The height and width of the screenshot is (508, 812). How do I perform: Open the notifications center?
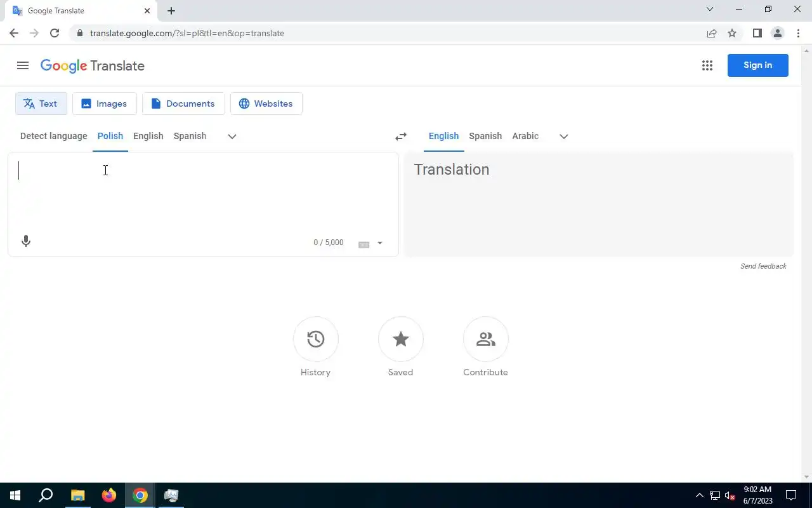click(x=791, y=495)
